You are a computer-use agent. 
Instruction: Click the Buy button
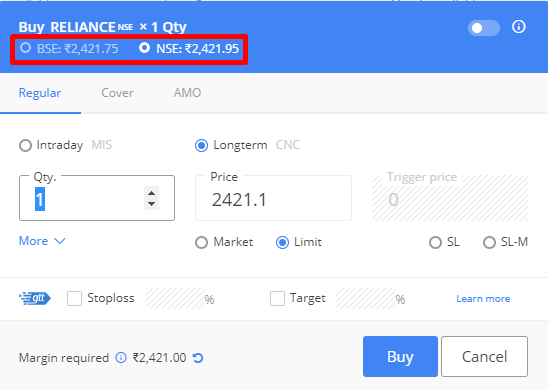[400, 356]
